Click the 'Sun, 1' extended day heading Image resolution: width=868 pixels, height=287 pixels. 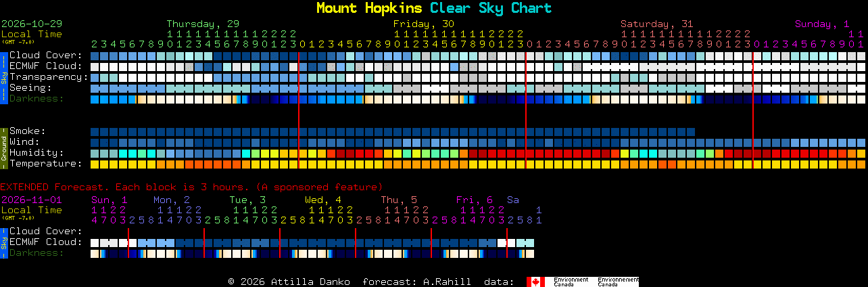[x=110, y=200]
